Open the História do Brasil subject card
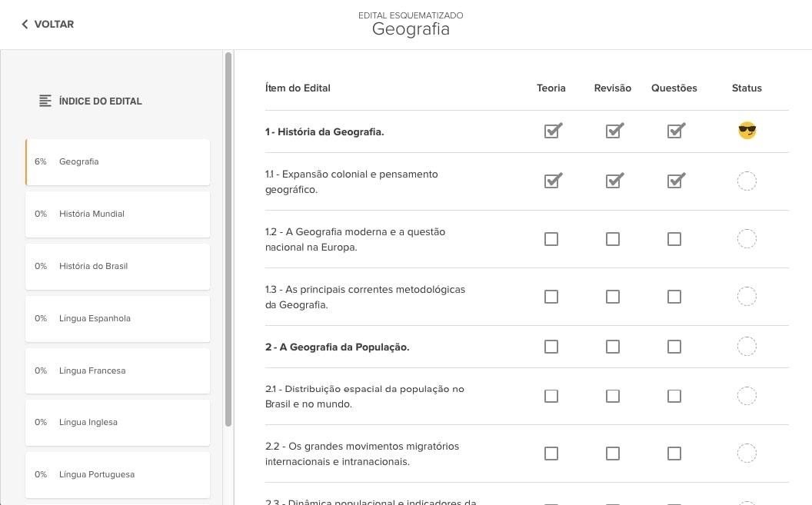The width and height of the screenshot is (812, 505). [118, 267]
